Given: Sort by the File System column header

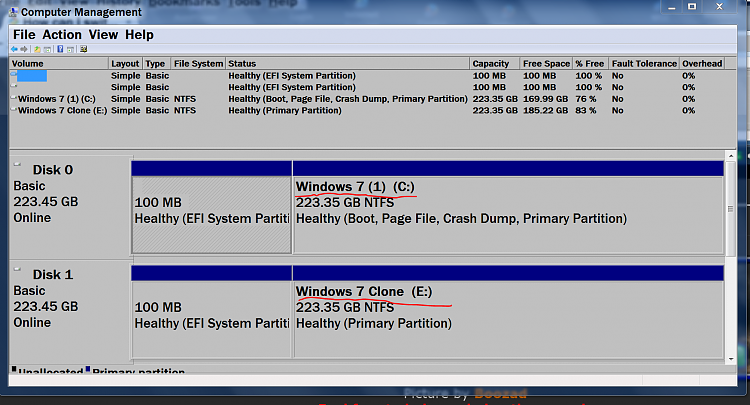Looking at the screenshot, I should [x=198, y=64].
